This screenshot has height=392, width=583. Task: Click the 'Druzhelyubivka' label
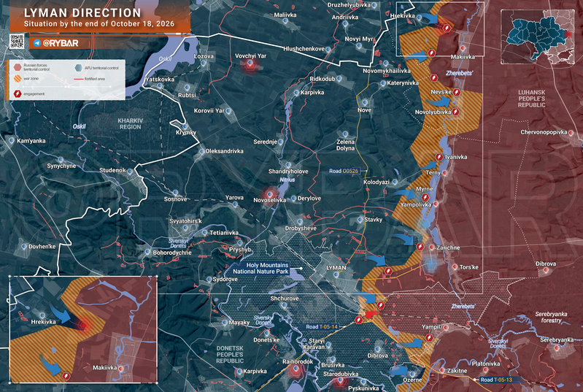(x=349, y=5)
